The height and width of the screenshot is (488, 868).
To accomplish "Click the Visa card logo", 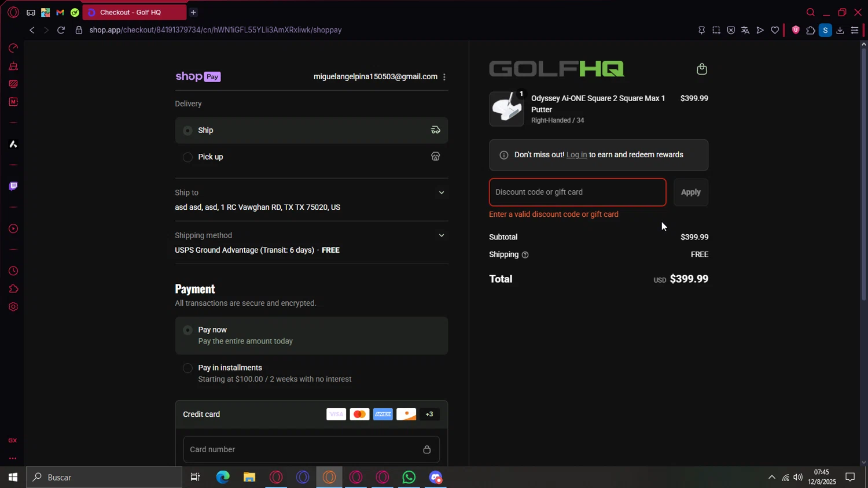I will click(x=336, y=414).
